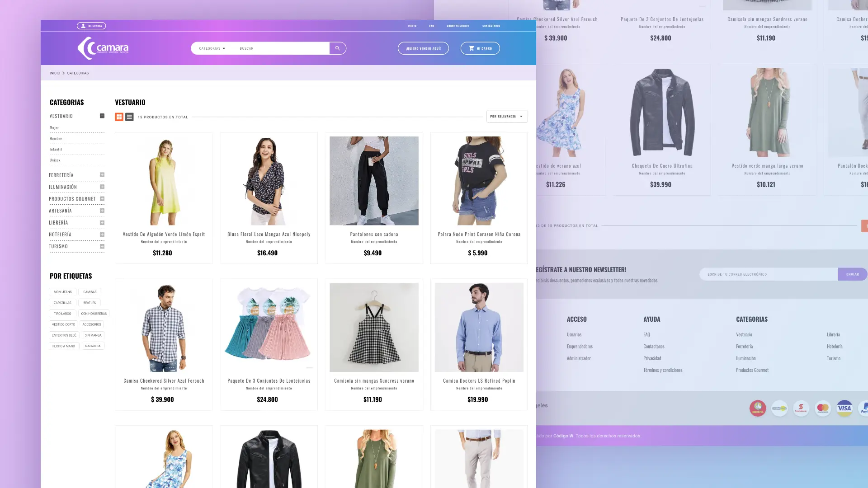Select Enteritos Bebé tag
Image resolution: width=868 pixels, height=488 pixels.
64,335
